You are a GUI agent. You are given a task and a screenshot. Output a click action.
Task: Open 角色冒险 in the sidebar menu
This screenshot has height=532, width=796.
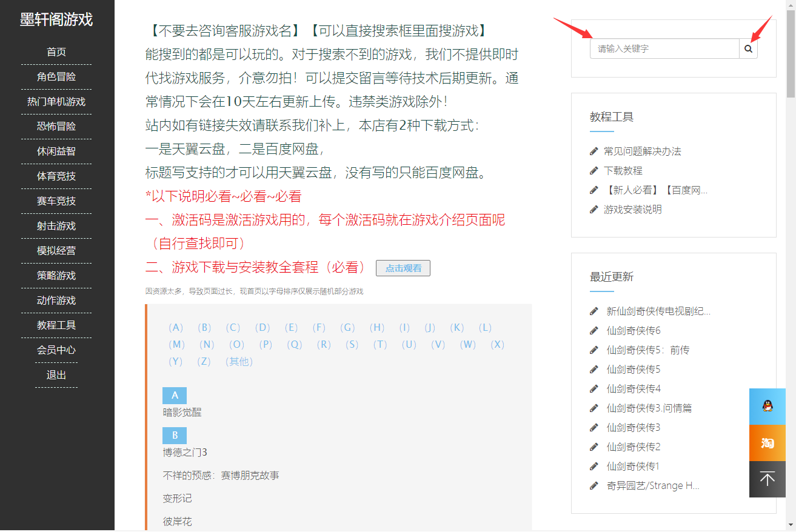click(56, 77)
